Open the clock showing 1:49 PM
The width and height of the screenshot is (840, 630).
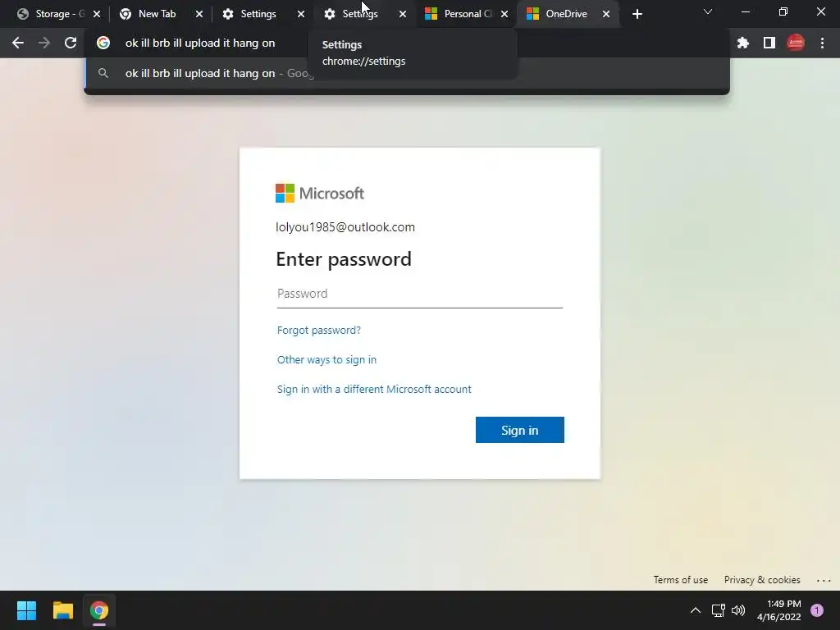click(x=779, y=610)
